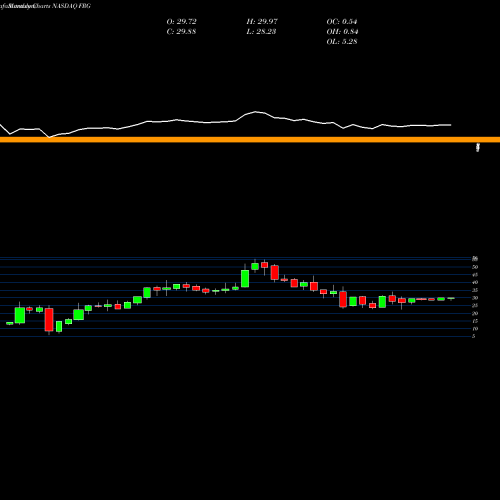Click the low price "L: 28.23"
The image size is (500, 500).
click(261, 32)
